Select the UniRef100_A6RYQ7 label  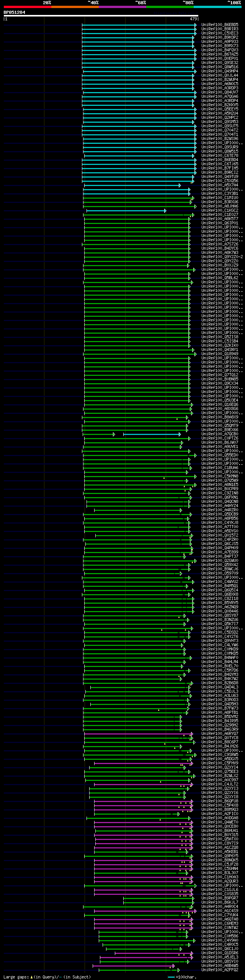click(220, 734)
